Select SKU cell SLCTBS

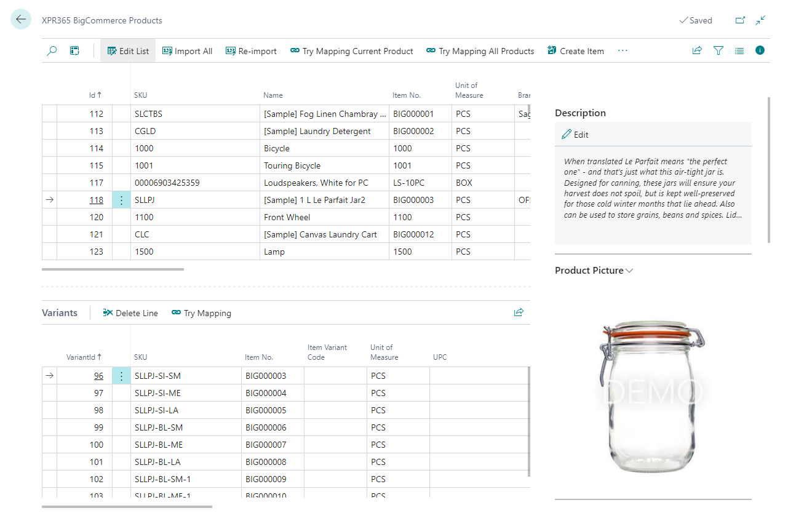196,114
